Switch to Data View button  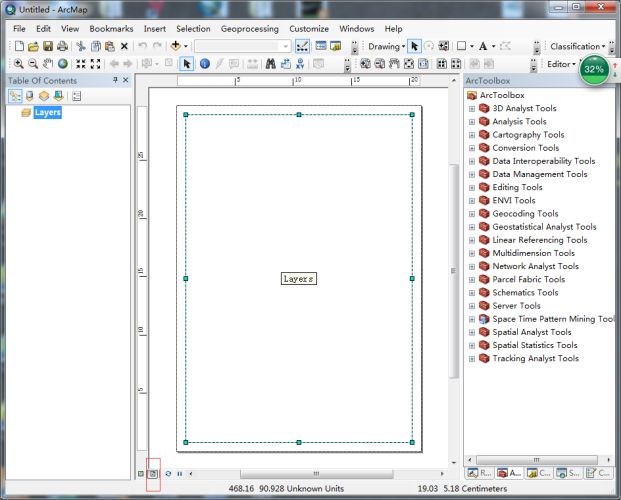coord(141,473)
